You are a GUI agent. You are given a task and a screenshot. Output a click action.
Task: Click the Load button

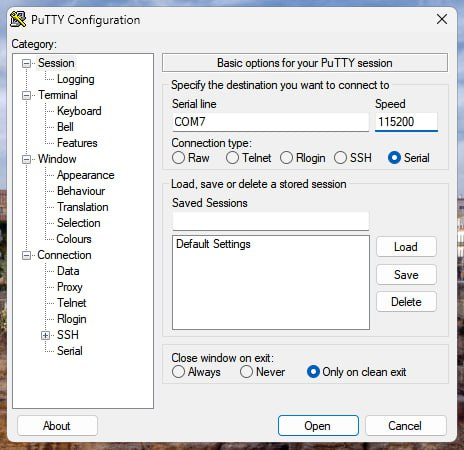tap(406, 247)
